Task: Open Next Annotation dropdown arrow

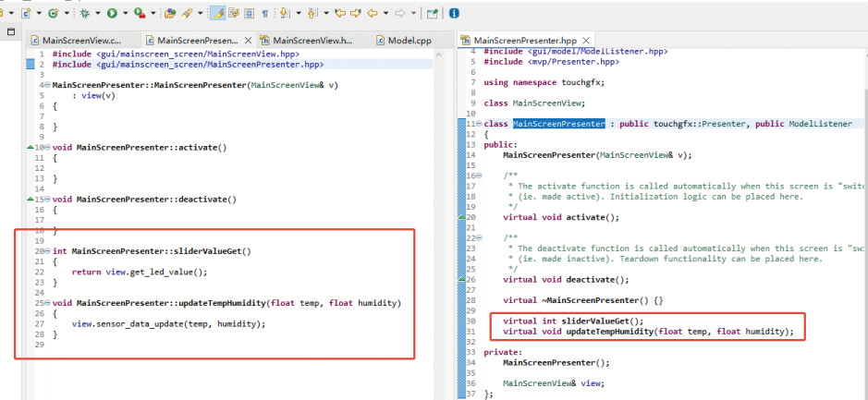Action: 299,13
